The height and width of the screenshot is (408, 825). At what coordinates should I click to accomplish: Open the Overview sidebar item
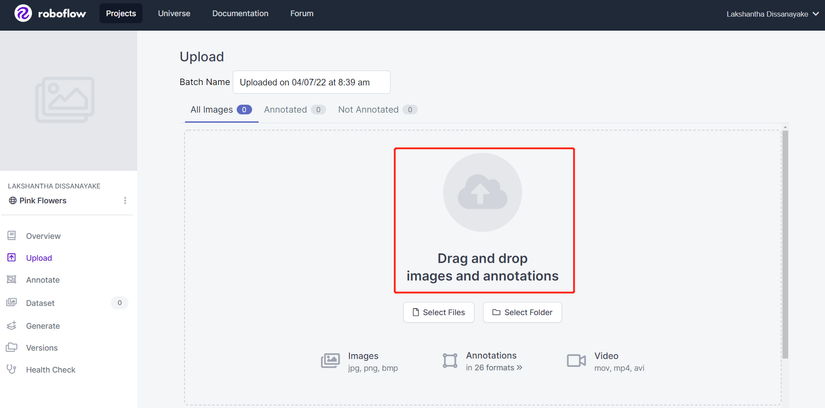(x=43, y=236)
